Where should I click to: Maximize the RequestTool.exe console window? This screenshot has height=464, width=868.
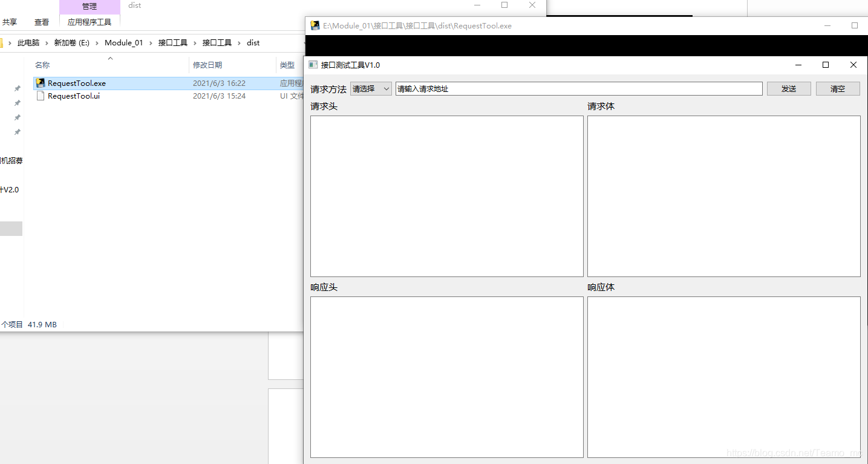click(x=855, y=25)
